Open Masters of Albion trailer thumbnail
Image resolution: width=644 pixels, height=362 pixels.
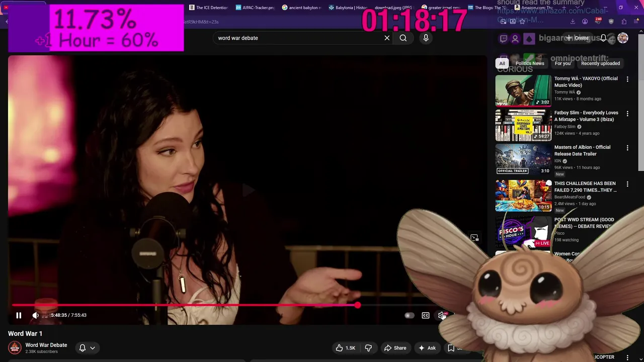pyautogui.click(x=523, y=159)
